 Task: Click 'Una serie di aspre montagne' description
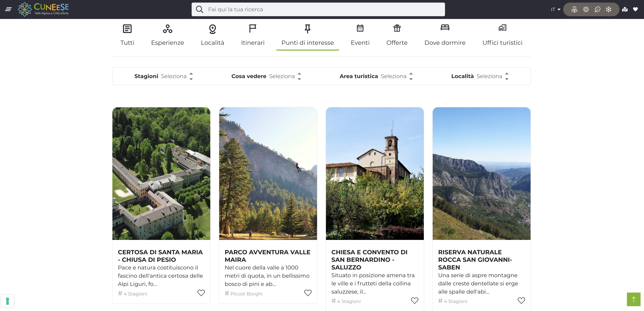(478, 283)
